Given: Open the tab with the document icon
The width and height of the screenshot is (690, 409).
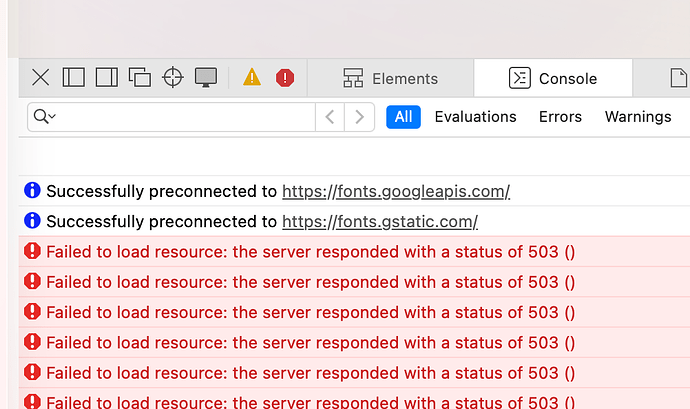Looking at the screenshot, I should pyautogui.click(x=678, y=78).
